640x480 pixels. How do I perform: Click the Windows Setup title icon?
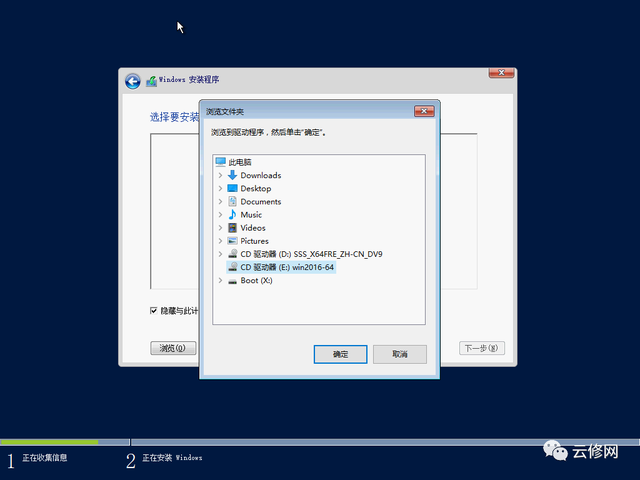pyautogui.click(x=151, y=81)
